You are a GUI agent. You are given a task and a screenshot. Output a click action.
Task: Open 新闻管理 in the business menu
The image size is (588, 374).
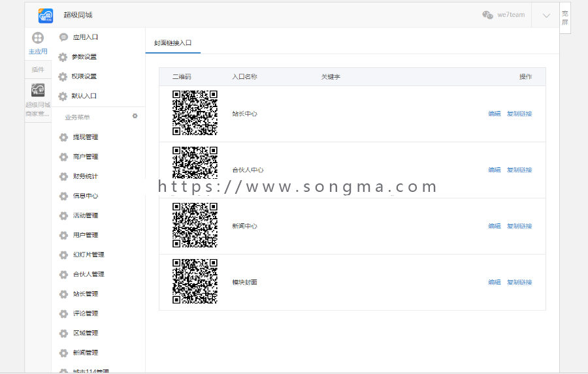[86, 352]
